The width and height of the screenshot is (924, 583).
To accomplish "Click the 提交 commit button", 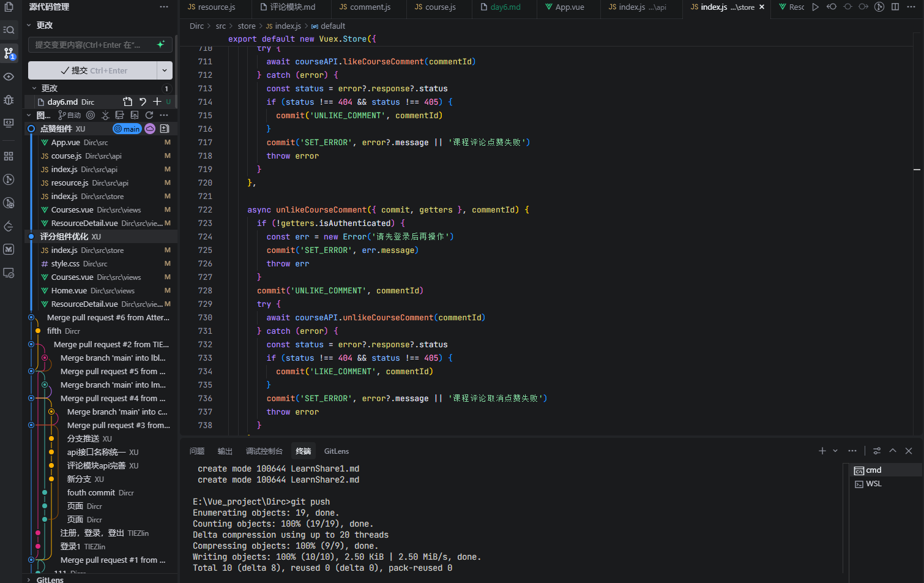I will pyautogui.click(x=92, y=70).
